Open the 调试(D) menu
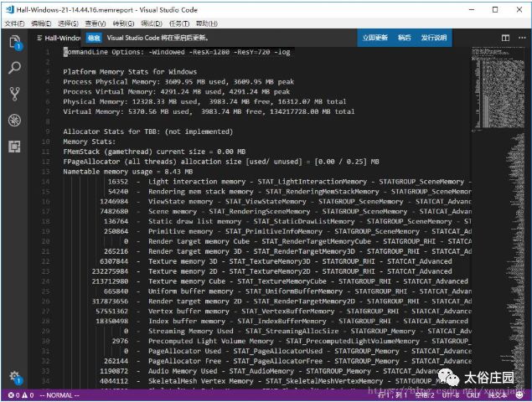 pyautogui.click(x=152, y=23)
